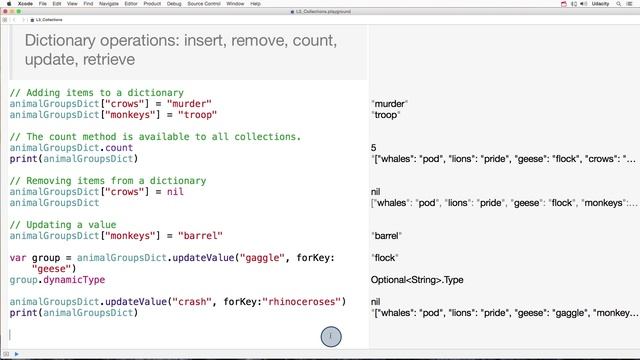640x360 pixels.
Task: Click the "murder" result in sidebar
Action: click(x=389, y=104)
